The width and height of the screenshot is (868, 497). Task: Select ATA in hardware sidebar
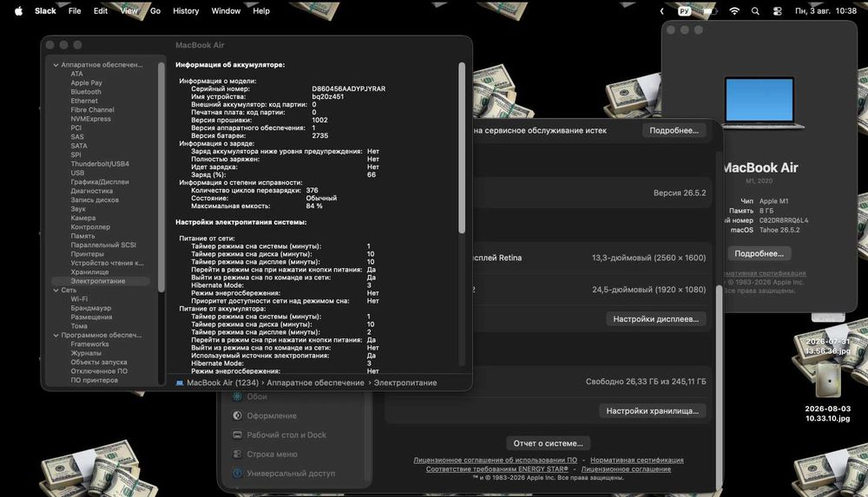[76, 74]
